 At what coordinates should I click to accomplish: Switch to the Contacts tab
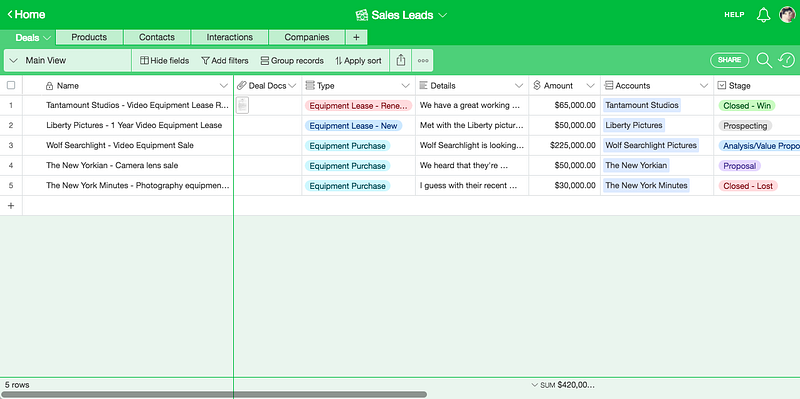click(x=157, y=37)
